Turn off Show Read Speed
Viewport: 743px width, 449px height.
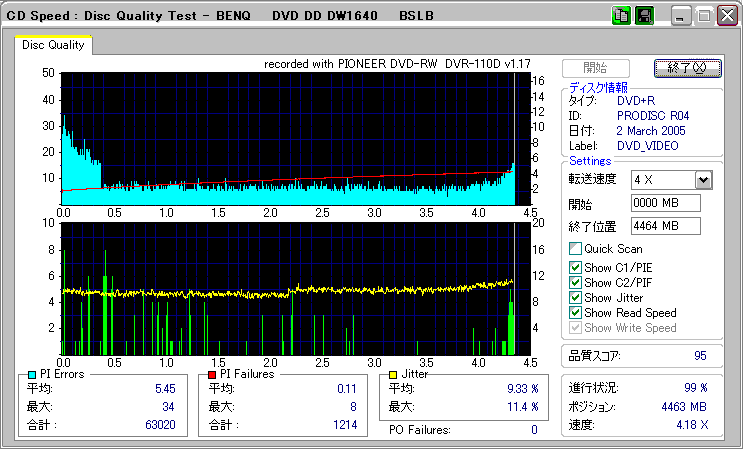point(575,313)
